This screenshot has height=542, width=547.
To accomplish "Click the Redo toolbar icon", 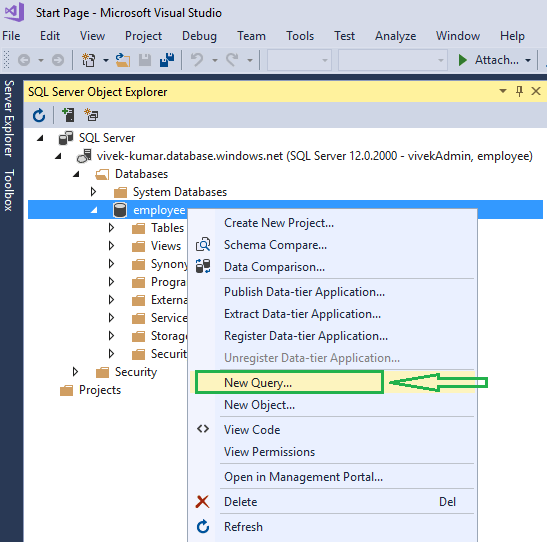I will point(232,60).
